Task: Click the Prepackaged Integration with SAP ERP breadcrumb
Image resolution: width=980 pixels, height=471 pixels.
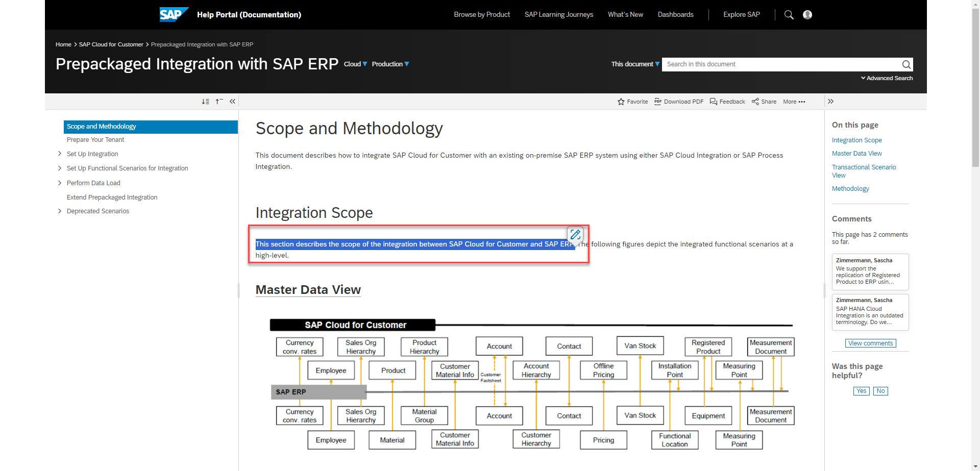Action: coord(202,44)
